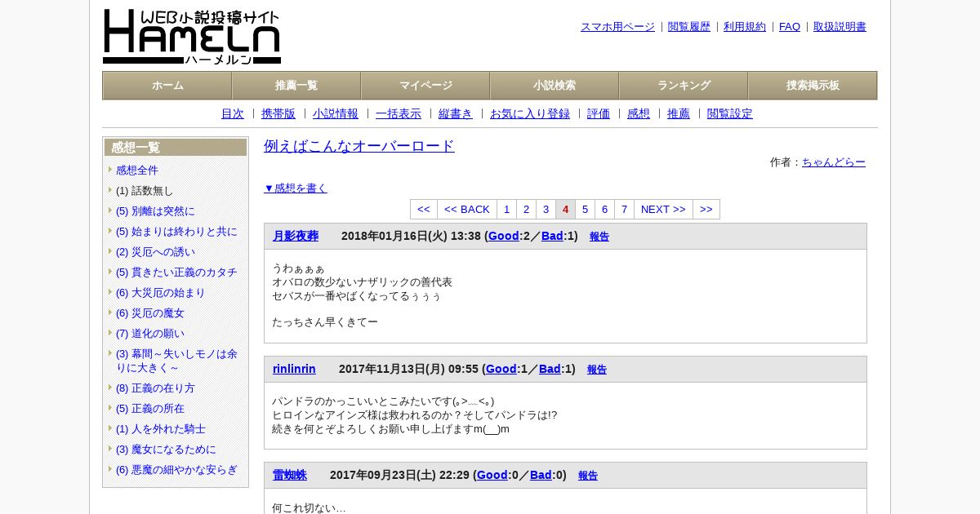
Task: Rate 雷蜘蛛's comment Good
Action: click(x=492, y=476)
